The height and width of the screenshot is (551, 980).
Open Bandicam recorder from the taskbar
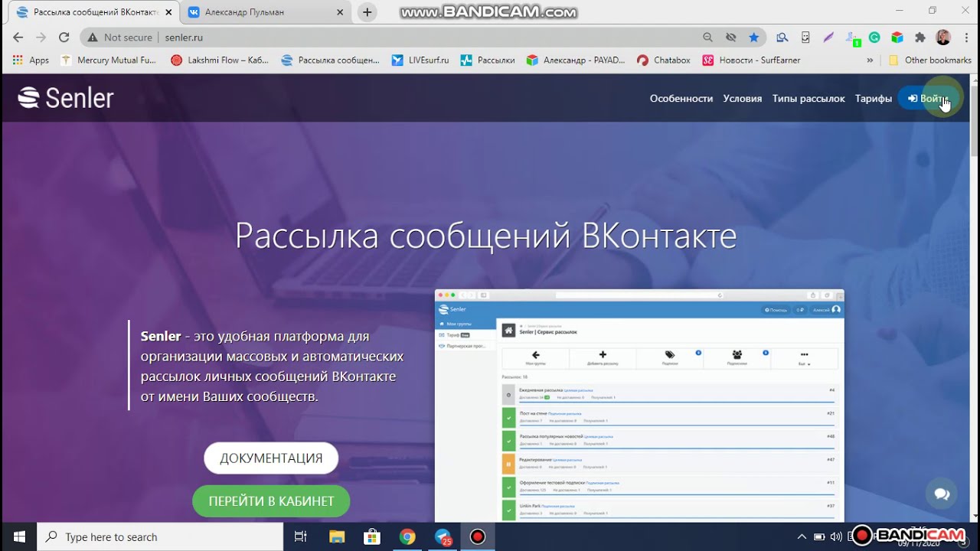tap(478, 536)
